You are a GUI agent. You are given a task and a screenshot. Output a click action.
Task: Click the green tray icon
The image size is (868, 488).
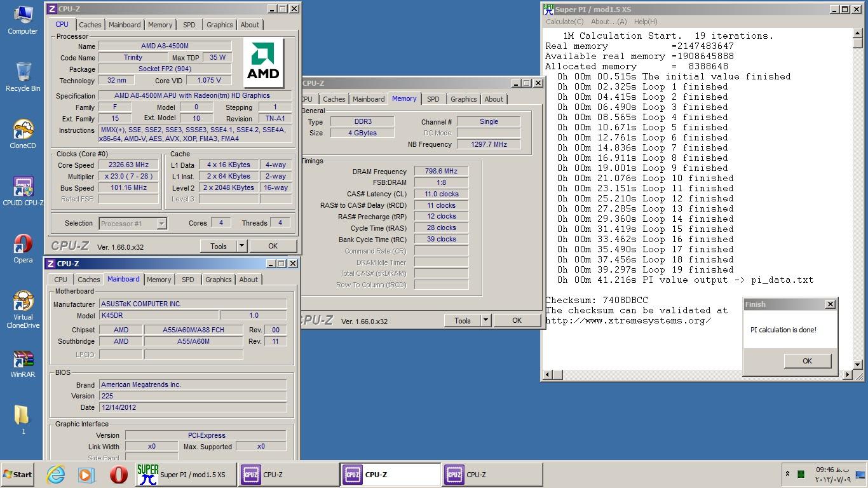801,475
